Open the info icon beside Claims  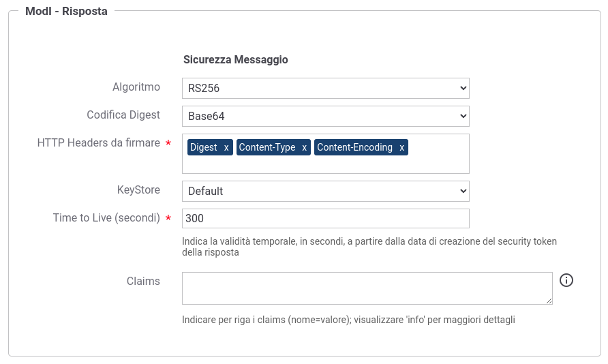click(566, 280)
